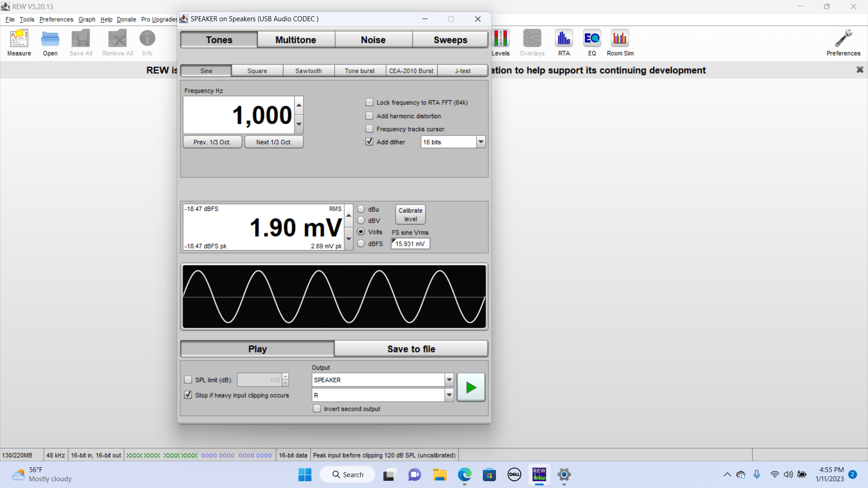Open the EQ window icon
Viewport: 868px width, 488px height.
coord(592,43)
